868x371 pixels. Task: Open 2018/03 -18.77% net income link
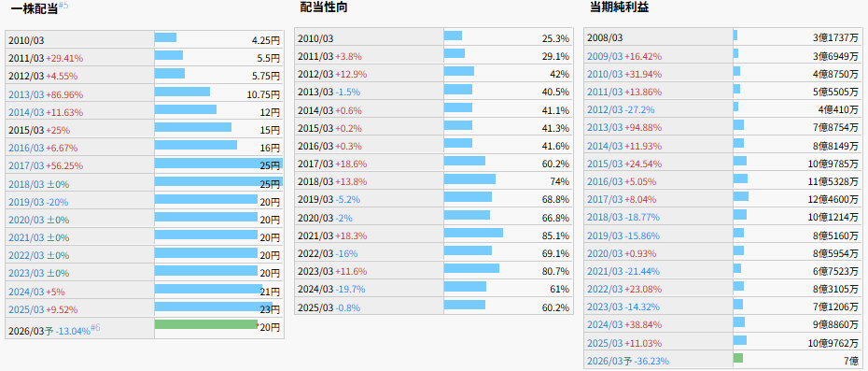coord(605,218)
